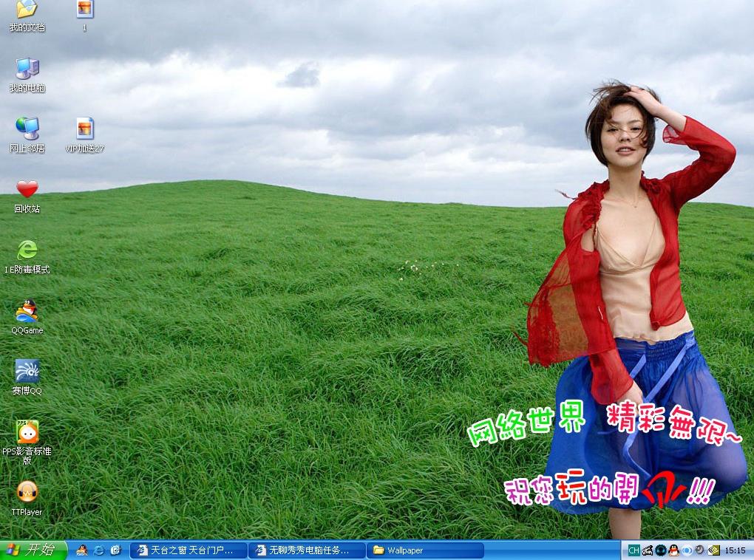Select the 网上邻居 network icon
Screen dimensions: 754x560
27,135
